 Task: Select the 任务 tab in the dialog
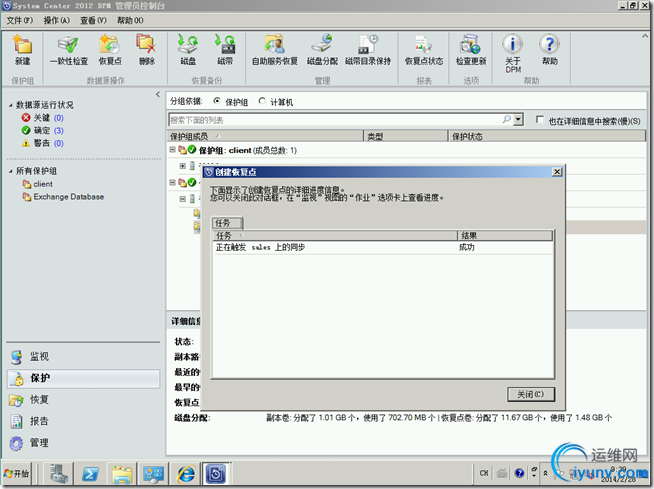pos(227,223)
